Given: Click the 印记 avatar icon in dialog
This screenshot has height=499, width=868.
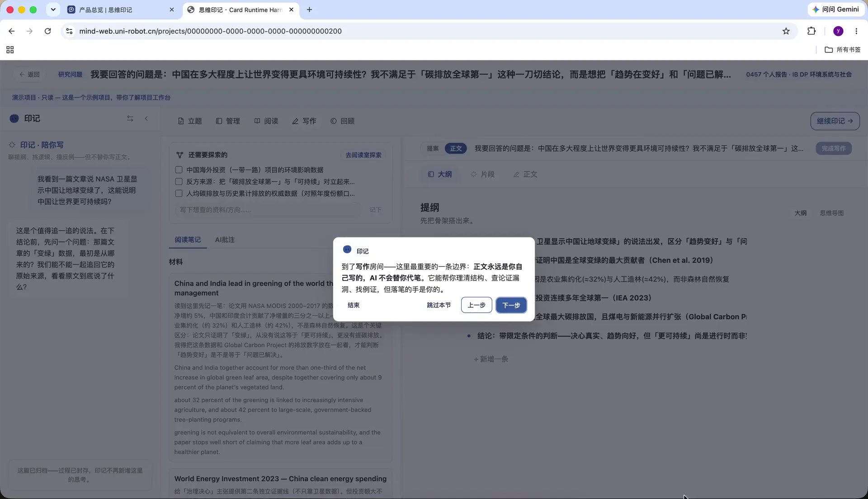Looking at the screenshot, I should point(347,249).
